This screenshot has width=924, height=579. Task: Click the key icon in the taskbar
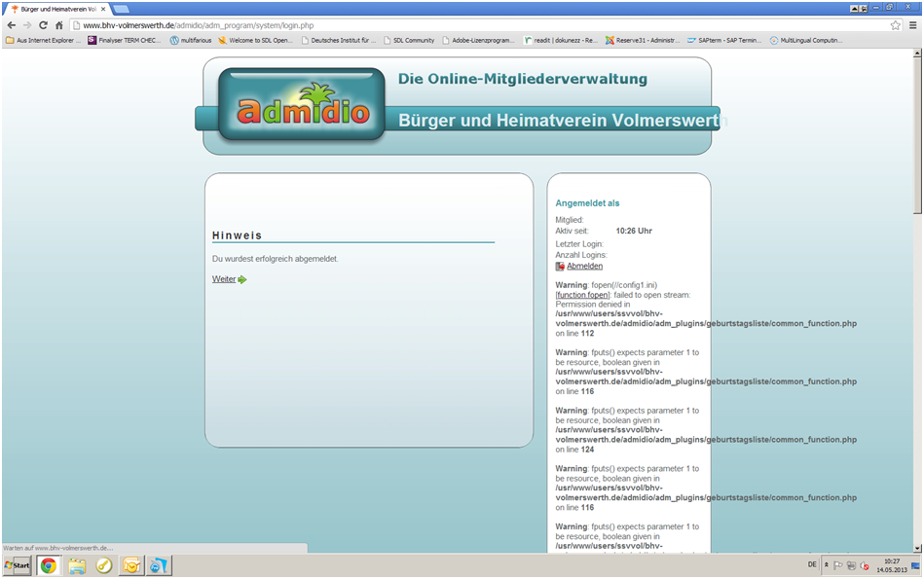tap(102, 564)
